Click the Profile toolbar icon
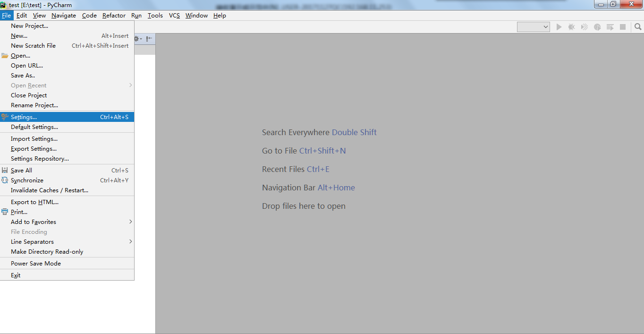Image resolution: width=644 pixels, height=334 pixels. pos(597,27)
